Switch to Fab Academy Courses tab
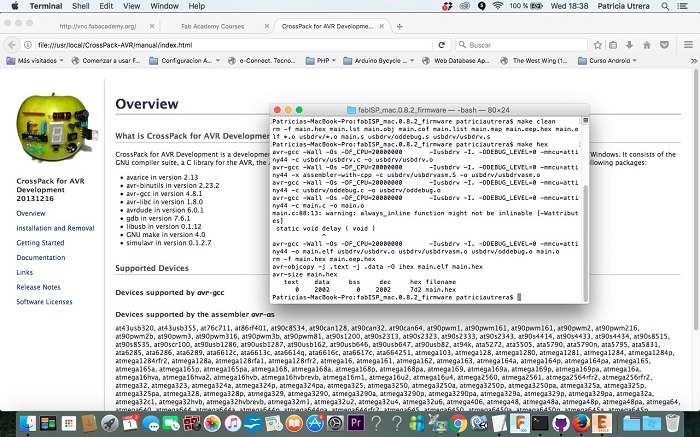 point(213,26)
